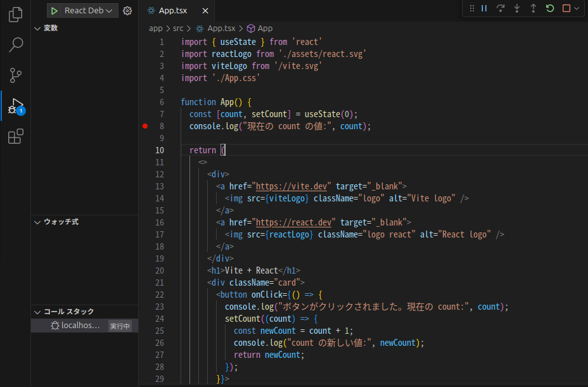Close the App.tsx tab
Screen dimensions: 588x387
pos(205,11)
